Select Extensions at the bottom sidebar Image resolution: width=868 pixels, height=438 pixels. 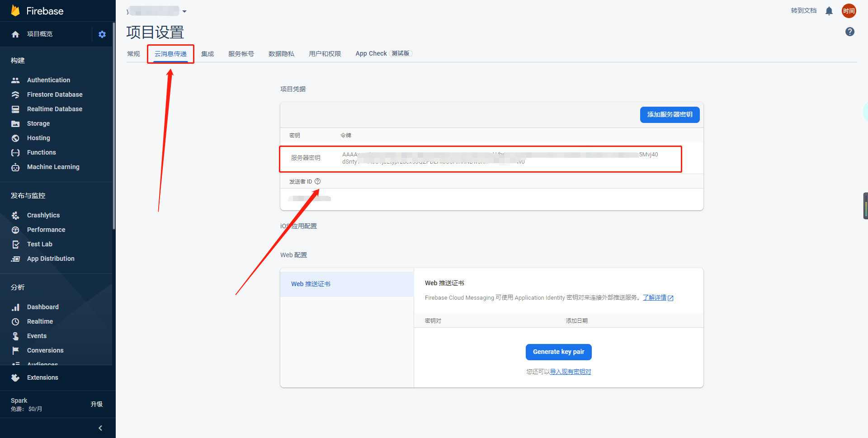click(x=42, y=377)
